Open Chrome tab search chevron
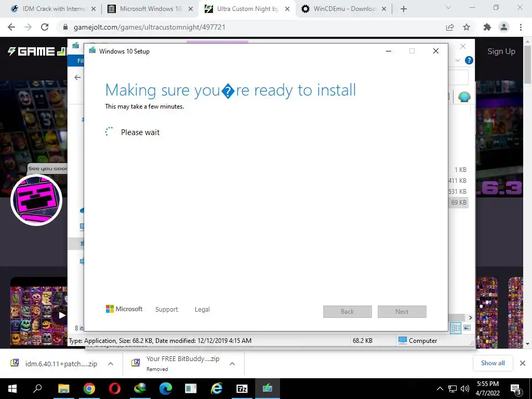The height and width of the screenshot is (399, 532). click(x=448, y=7)
